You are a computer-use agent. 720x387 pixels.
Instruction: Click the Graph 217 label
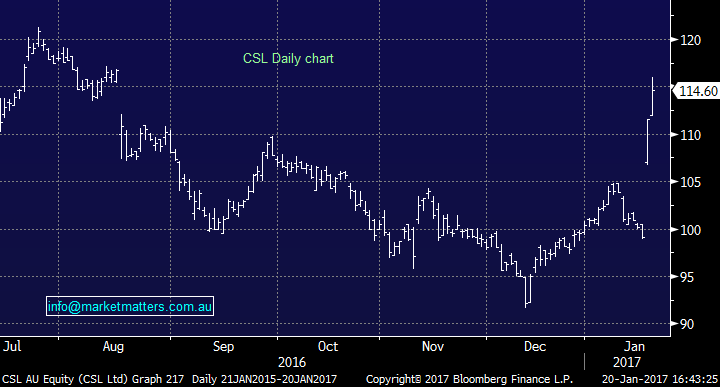[158, 380]
